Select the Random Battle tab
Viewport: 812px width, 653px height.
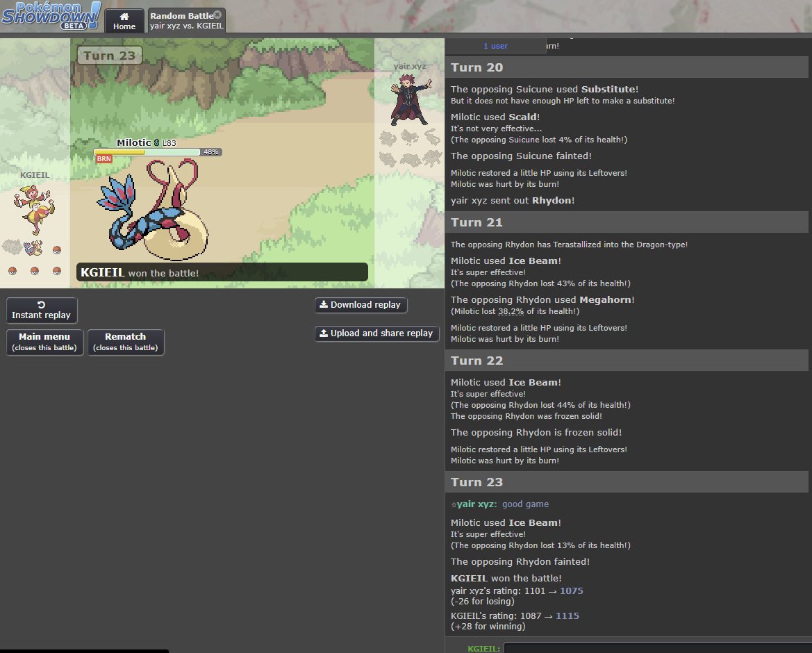point(186,21)
